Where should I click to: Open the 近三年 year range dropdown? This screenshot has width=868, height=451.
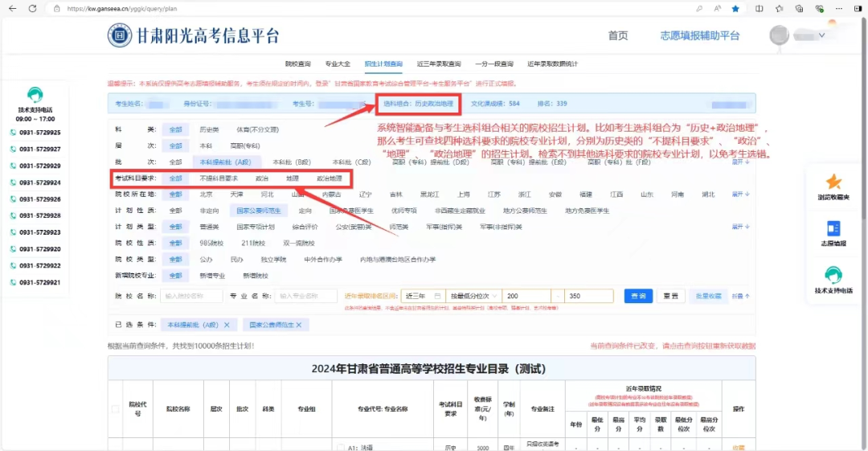click(423, 296)
